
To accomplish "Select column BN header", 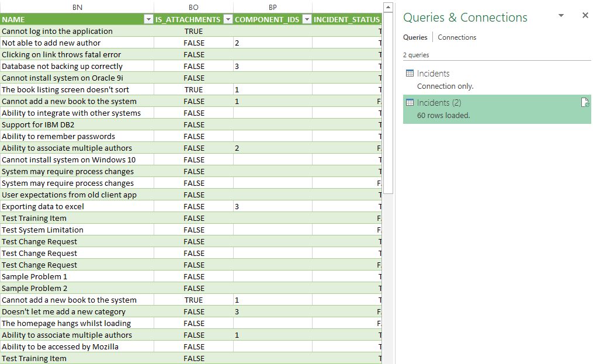I will coord(77,7).
